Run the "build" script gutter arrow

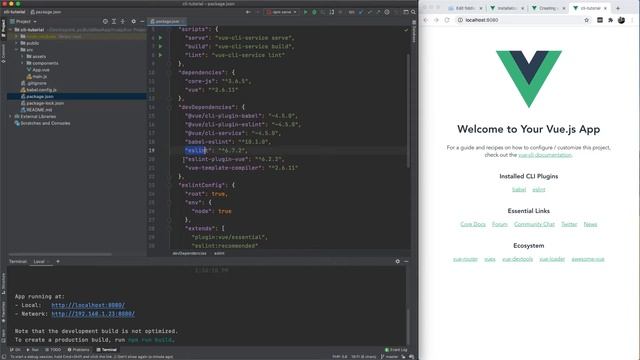point(160,46)
